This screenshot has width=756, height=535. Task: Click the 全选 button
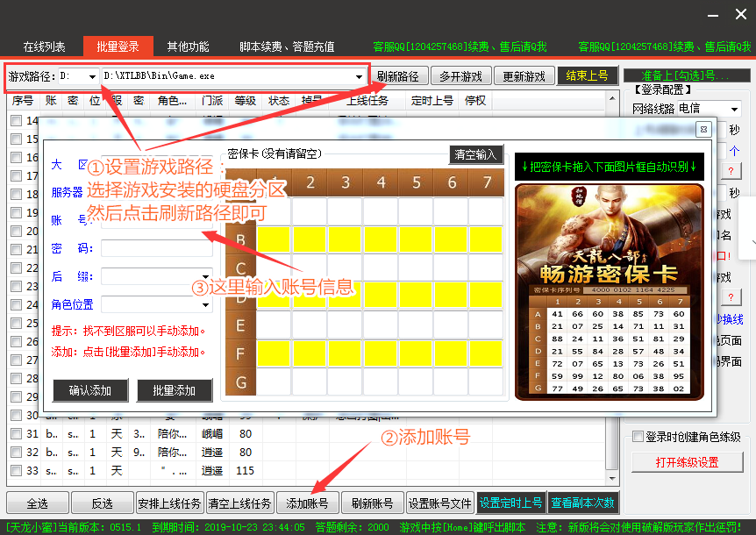coord(38,503)
